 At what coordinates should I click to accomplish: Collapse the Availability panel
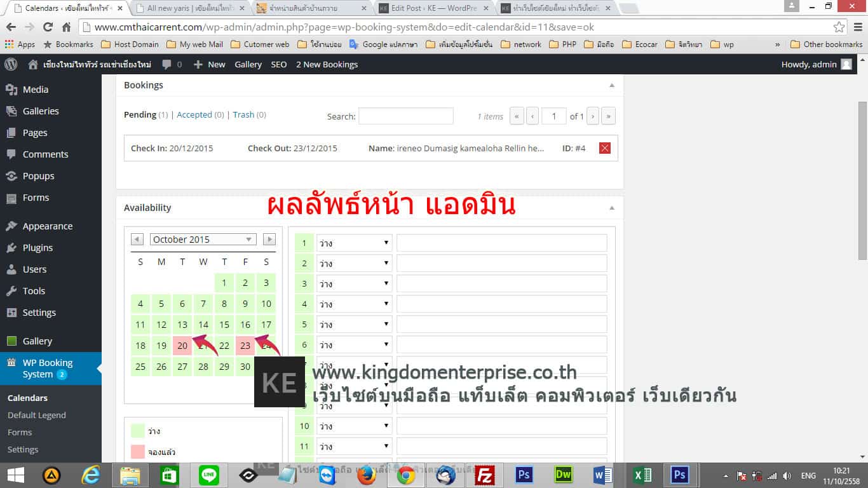tap(611, 208)
